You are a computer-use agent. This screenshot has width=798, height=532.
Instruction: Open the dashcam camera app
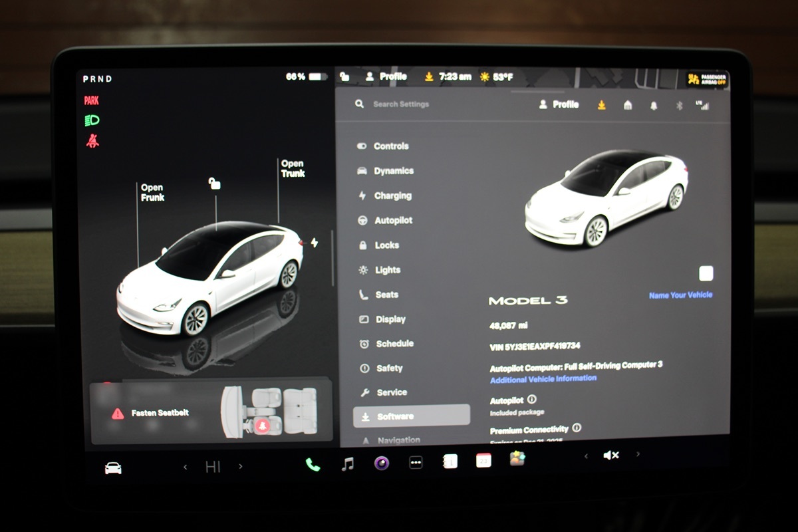(382, 464)
